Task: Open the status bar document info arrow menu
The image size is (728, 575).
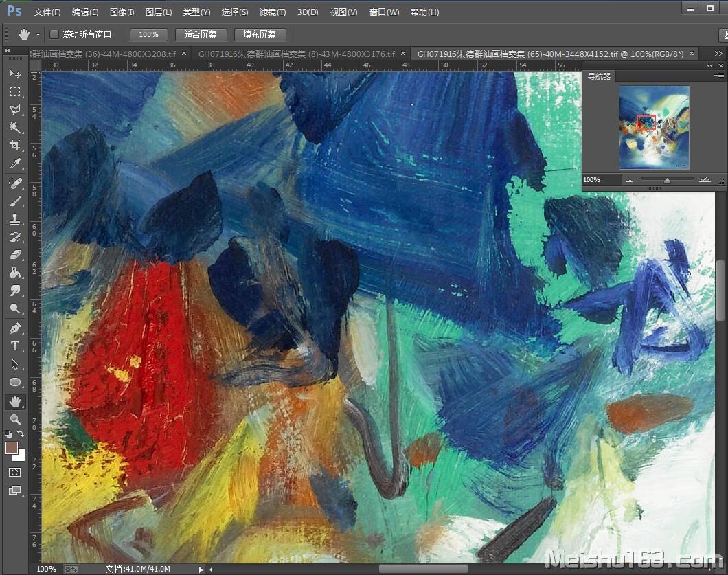Action: pos(201,569)
